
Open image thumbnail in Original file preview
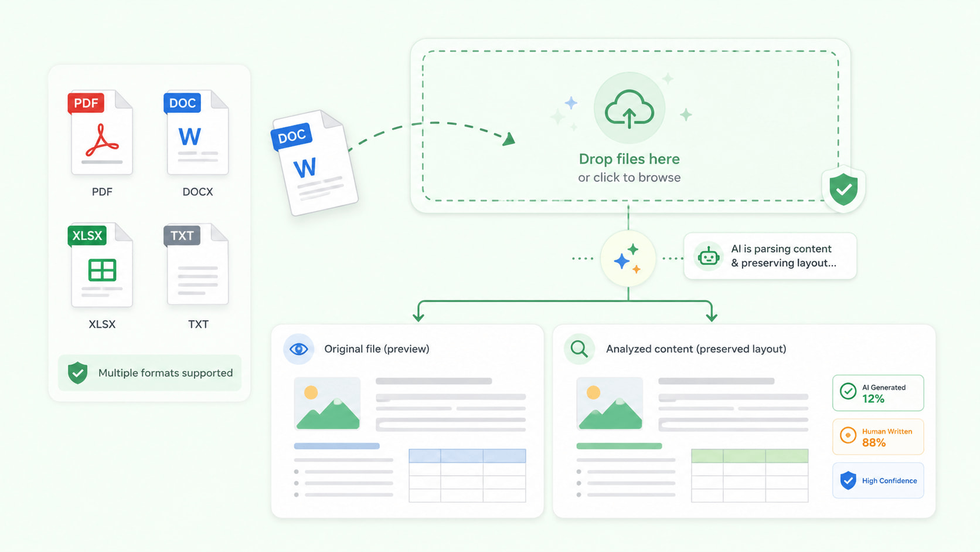[327, 403]
